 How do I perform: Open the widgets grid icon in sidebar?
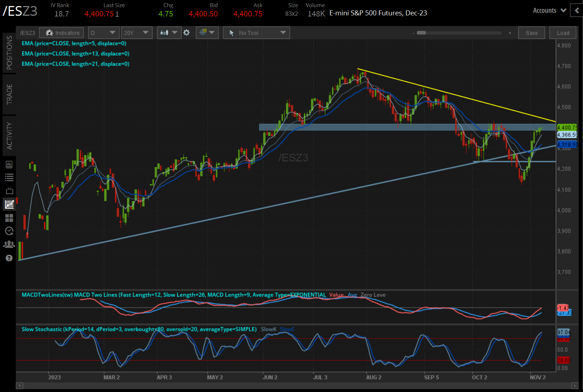click(9, 218)
